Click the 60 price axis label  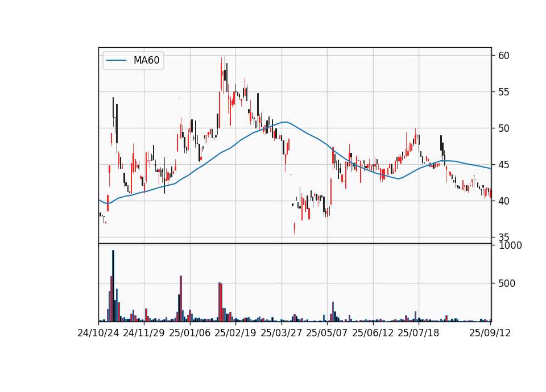(x=503, y=56)
